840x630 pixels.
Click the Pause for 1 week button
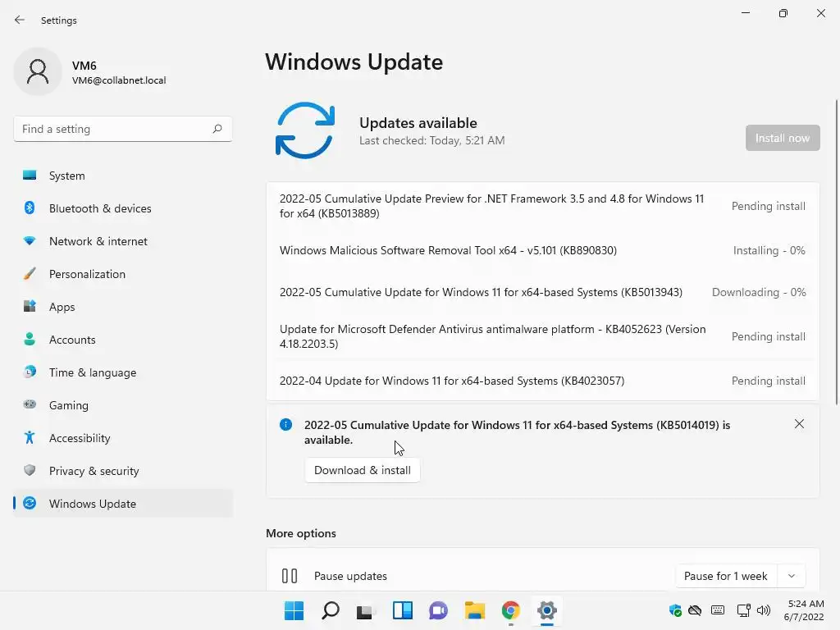(x=726, y=577)
